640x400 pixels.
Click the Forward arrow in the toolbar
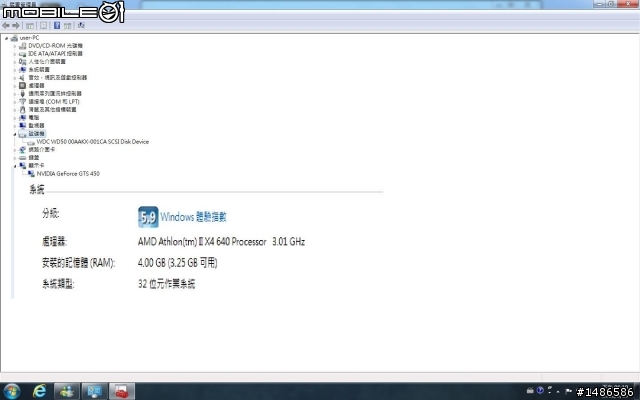tap(16, 26)
